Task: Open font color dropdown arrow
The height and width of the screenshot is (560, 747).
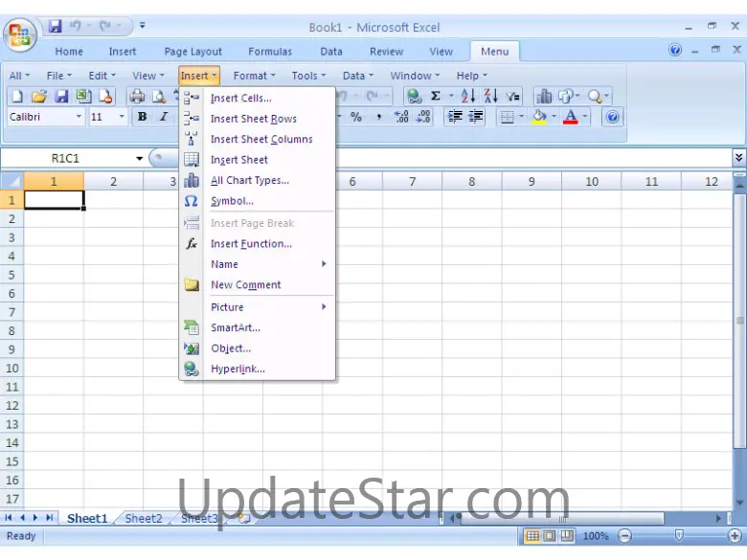Action: click(x=584, y=117)
